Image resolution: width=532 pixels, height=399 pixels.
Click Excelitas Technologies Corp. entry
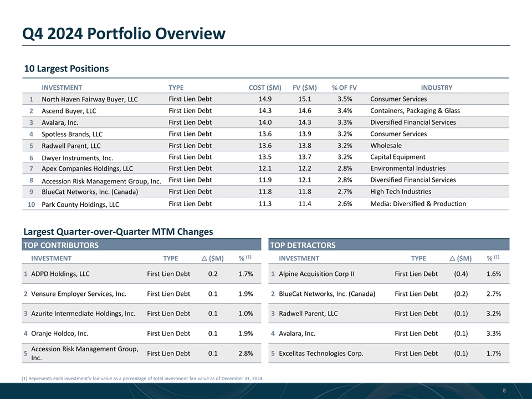321,354
